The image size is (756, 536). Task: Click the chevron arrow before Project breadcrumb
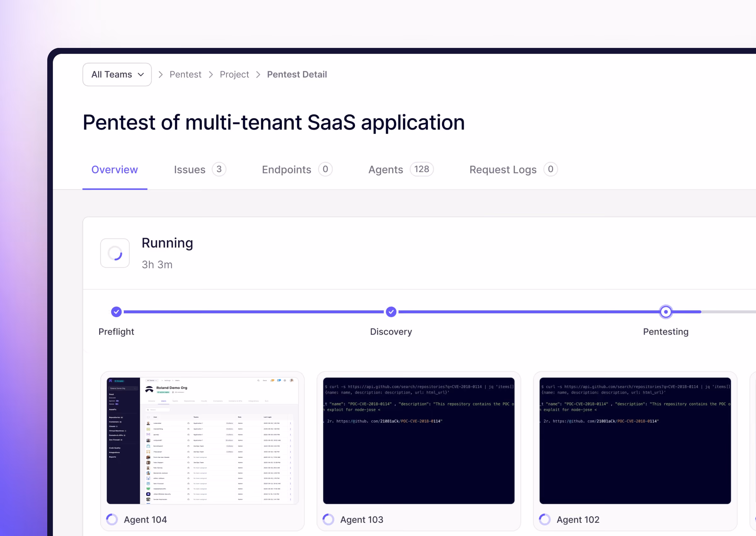point(211,75)
